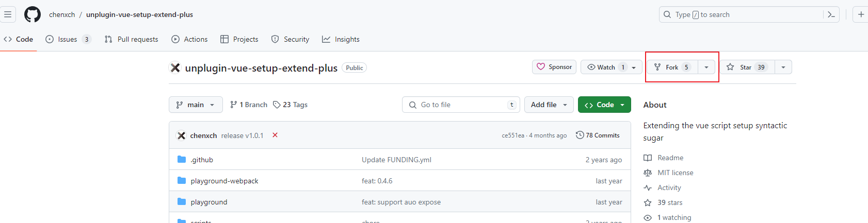This screenshot has width=868, height=223.
Task: Open the hamburger navigation menu
Action: pyautogui.click(x=8, y=14)
